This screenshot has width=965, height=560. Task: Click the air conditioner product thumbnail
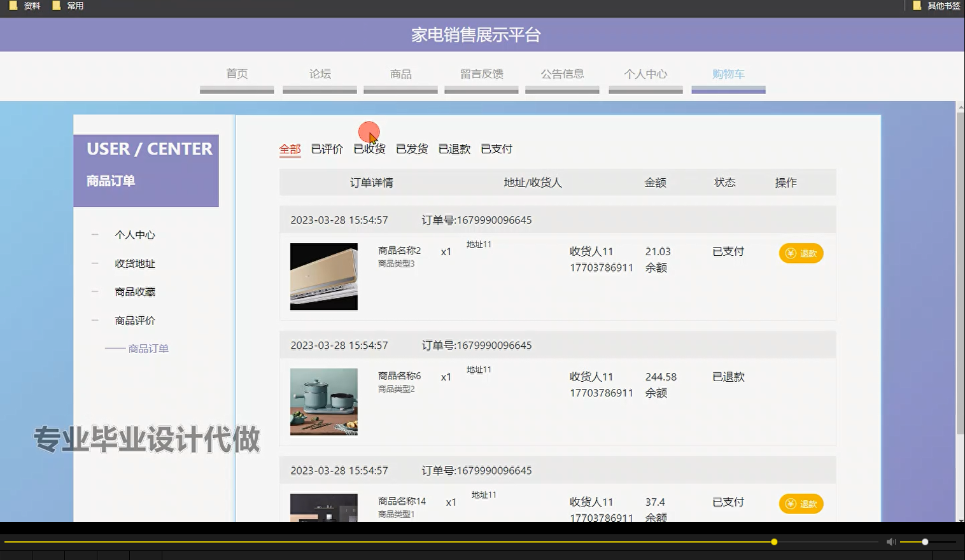[323, 276]
